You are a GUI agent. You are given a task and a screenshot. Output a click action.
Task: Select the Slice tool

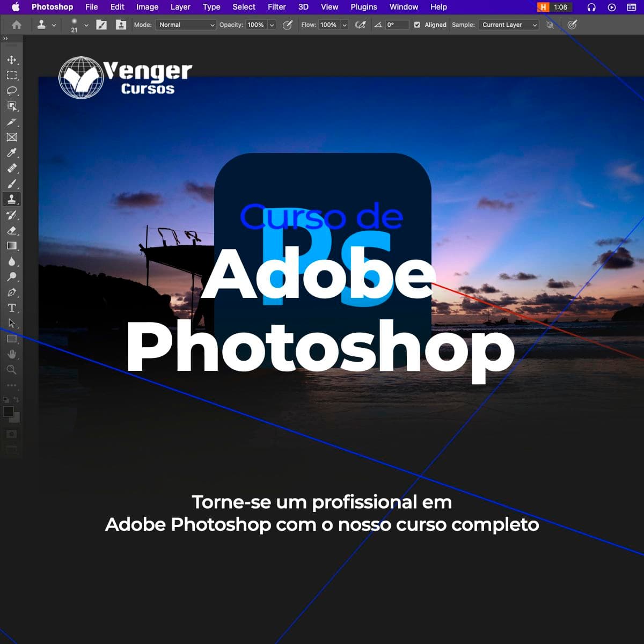click(x=12, y=122)
